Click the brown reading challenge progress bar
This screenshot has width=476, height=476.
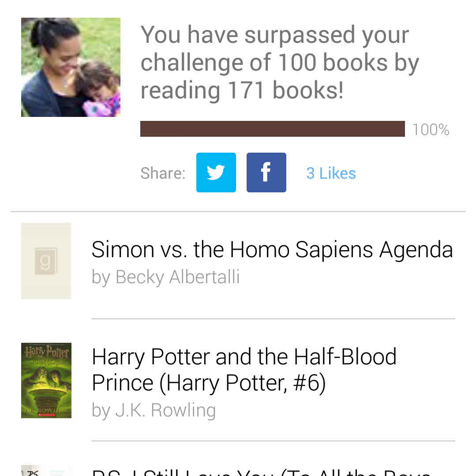tap(272, 129)
